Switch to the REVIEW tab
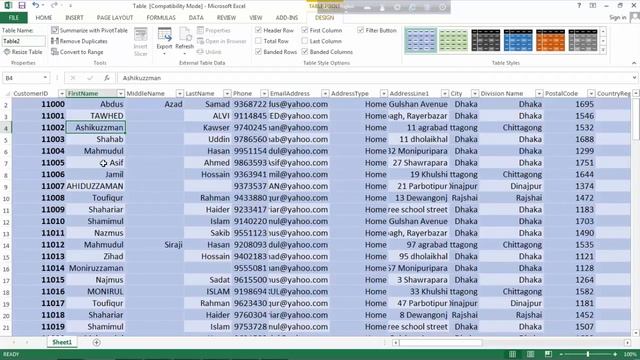The image size is (640, 360). [x=226, y=18]
